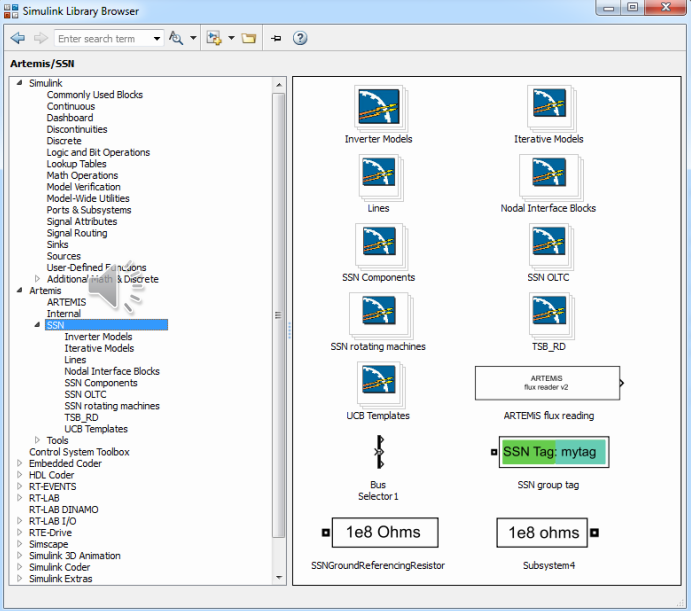
Task: Select the SSN Tag: mytag block
Action: pyautogui.click(x=554, y=452)
